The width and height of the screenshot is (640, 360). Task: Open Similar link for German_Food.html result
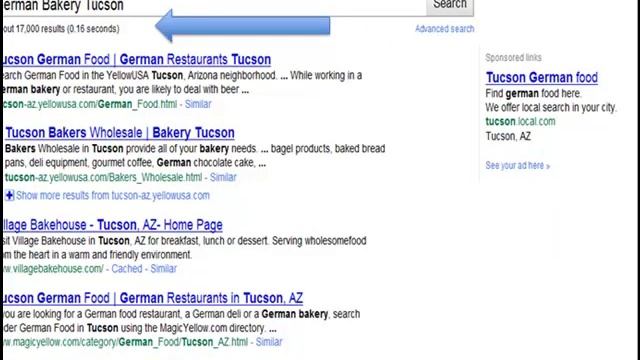click(198, 104)
